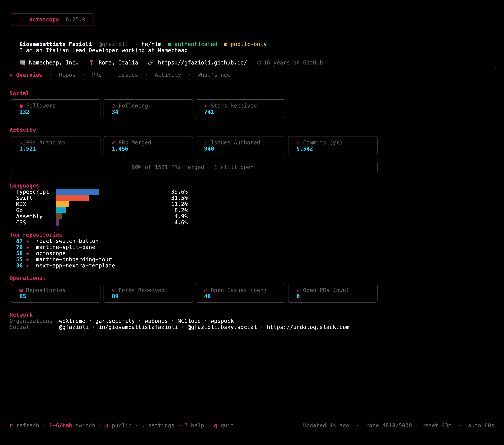The image size is (504, 445).
Task: Click the auto 60s refresh indicator
Action: (481, 426)
